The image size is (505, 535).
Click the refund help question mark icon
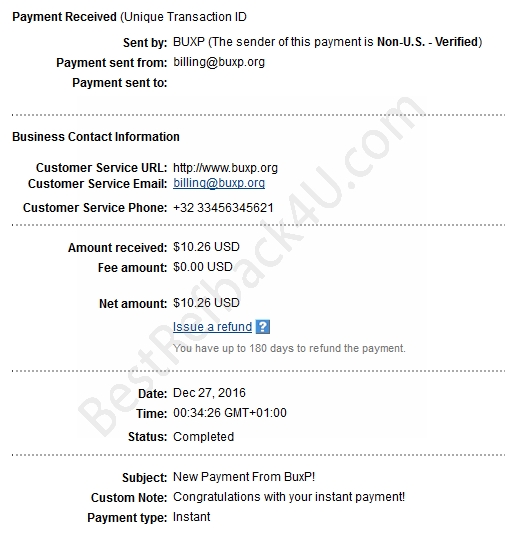263,327
